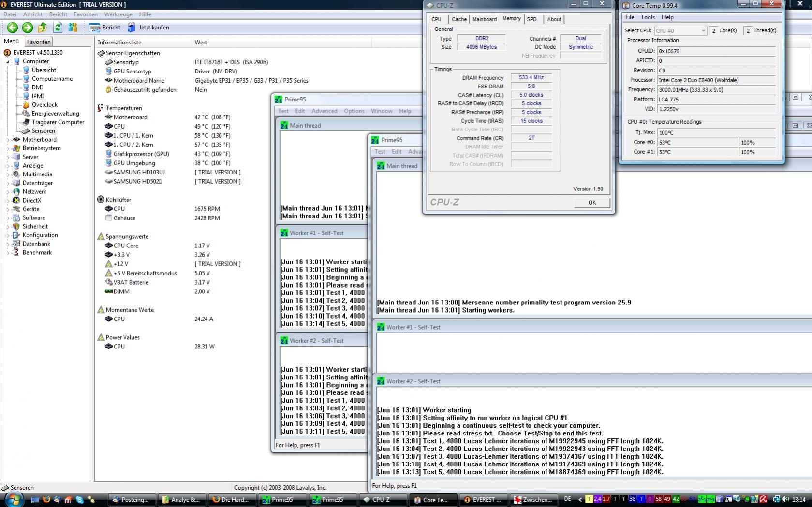Open the Werkzeuge menu in EVEREST
The width and height of the screenshot is (812, 507).
[x=118, y=14]
